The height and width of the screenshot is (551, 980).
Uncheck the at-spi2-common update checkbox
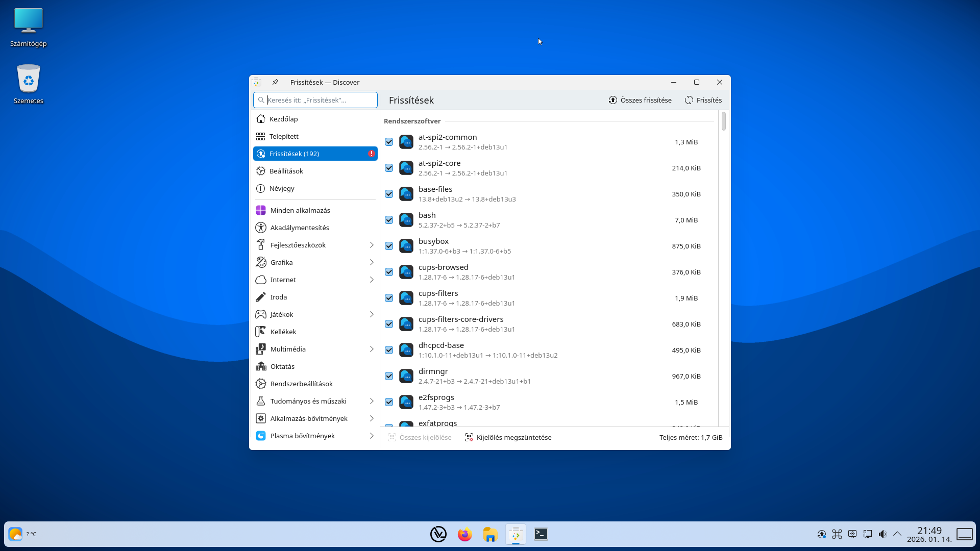[389, 142]
